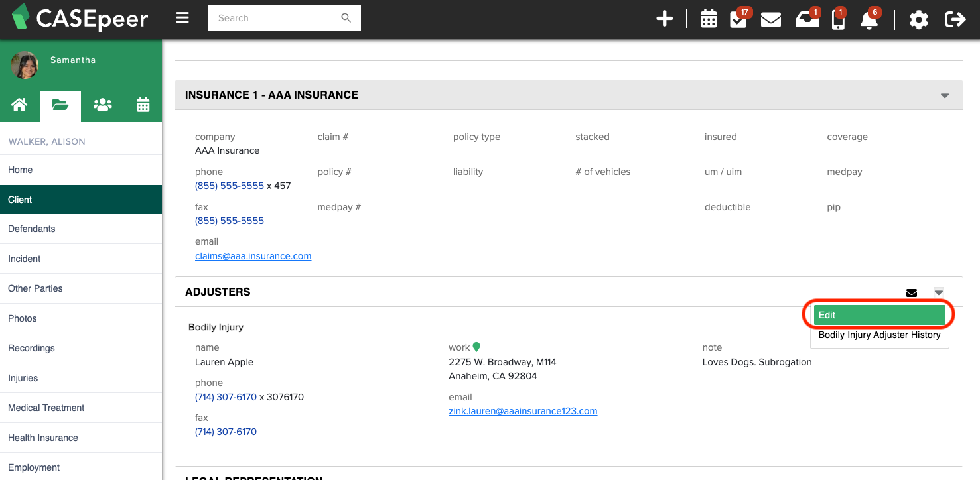Open the contacts people group icon
The image size is (980, 480).
click(102, 105)
